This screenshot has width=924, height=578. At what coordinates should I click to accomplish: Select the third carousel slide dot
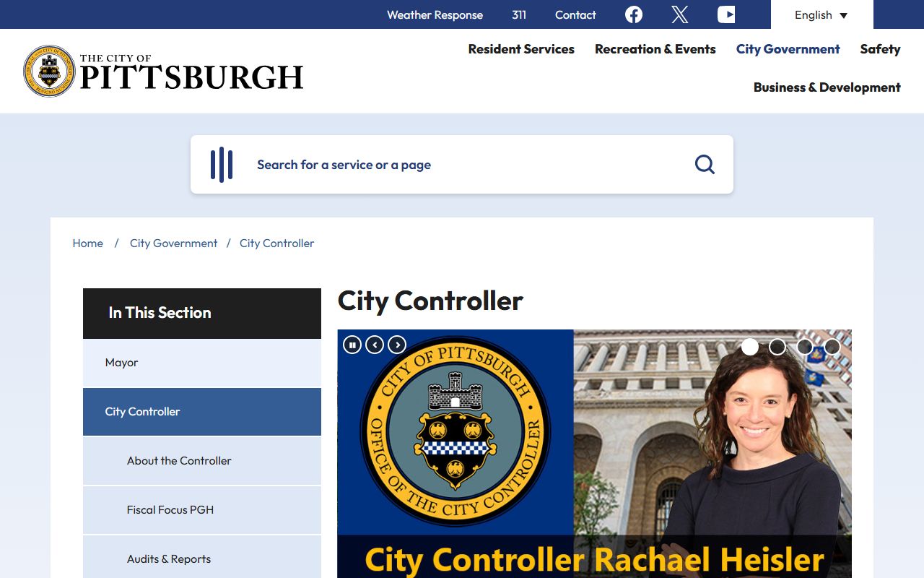click(x=805, y=347)
